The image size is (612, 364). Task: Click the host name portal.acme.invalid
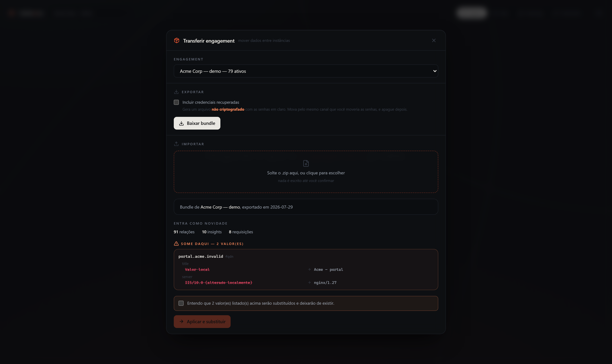[x=201, y=256]
